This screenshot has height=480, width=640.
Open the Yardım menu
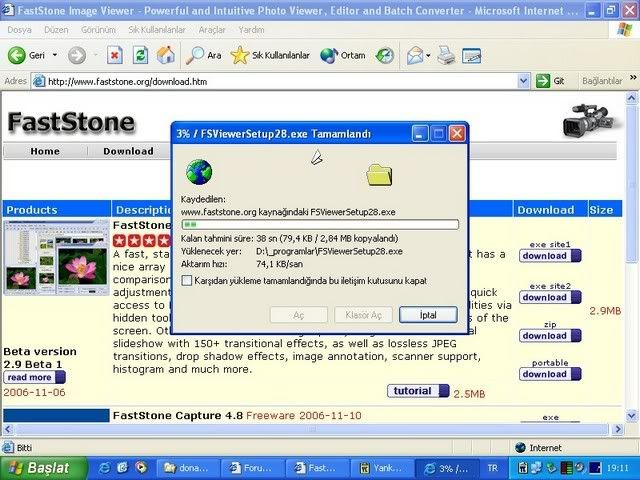click(x=251, y=30)
